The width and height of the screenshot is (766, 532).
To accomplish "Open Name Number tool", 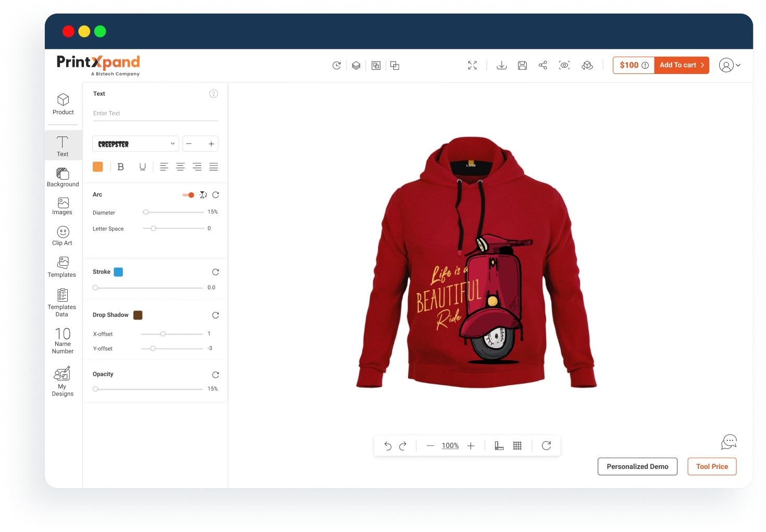I will click(63, 341).
